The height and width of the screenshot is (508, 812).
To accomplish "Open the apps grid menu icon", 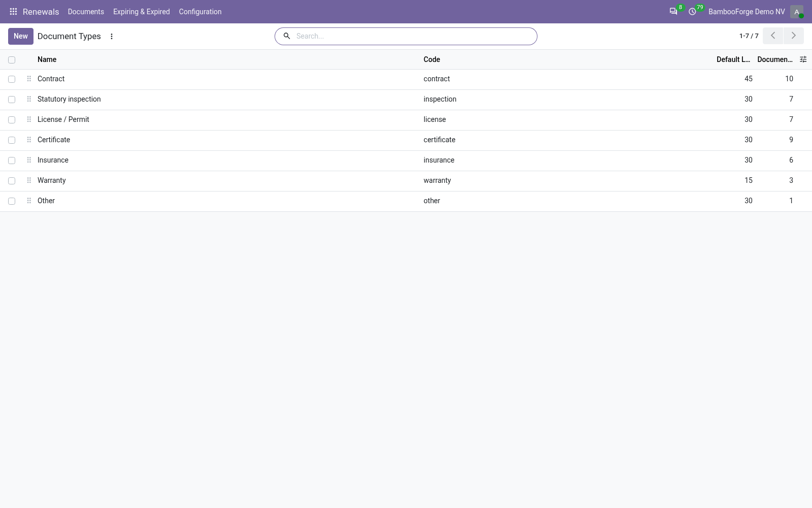I will [x=14, y=11].
